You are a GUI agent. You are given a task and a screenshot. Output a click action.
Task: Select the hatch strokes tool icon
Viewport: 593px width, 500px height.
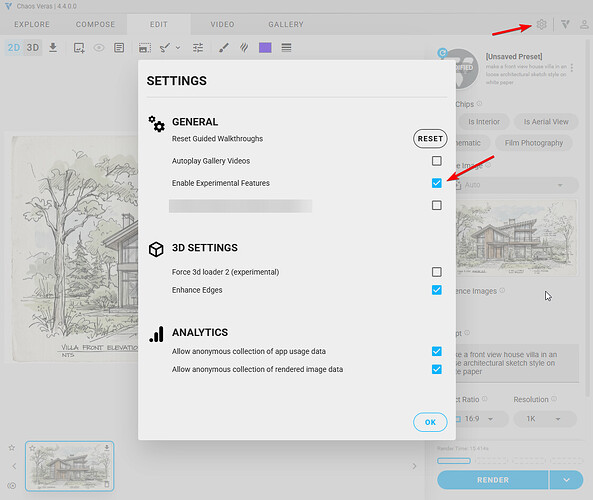(x=244, y=48)
